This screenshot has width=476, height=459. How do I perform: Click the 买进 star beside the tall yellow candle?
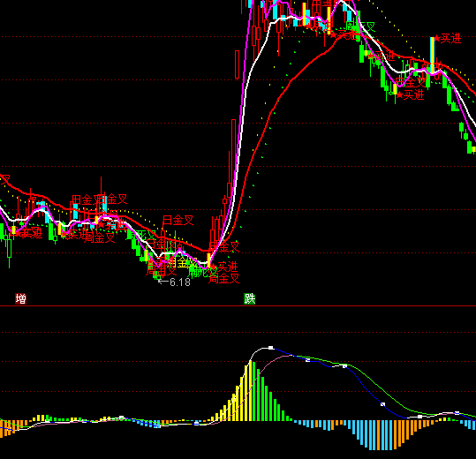click(x=448, y=39)
